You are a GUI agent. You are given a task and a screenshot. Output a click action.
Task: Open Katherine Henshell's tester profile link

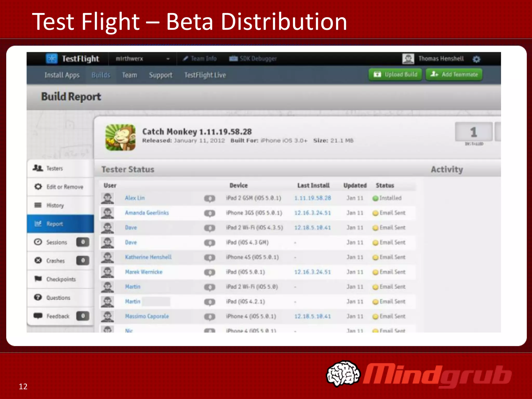148,257
